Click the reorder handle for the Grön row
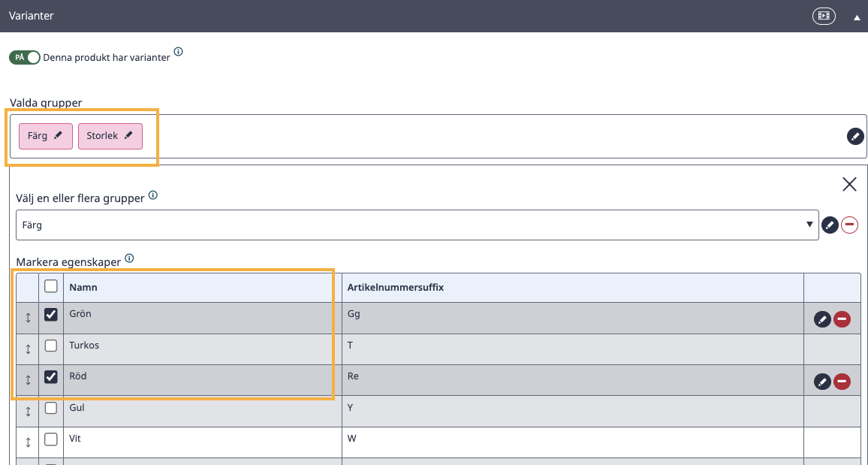This screenshot has height=465, width=868. 28,319
